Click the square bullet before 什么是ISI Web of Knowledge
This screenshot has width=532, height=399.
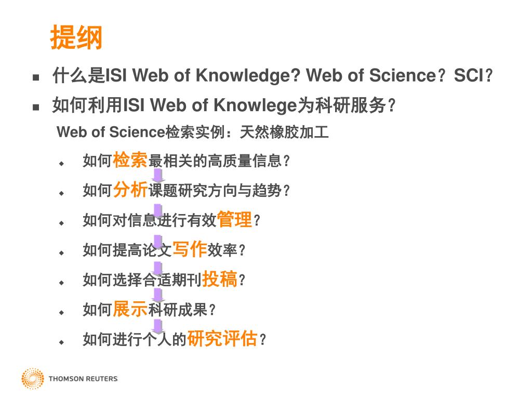(36, 78)
